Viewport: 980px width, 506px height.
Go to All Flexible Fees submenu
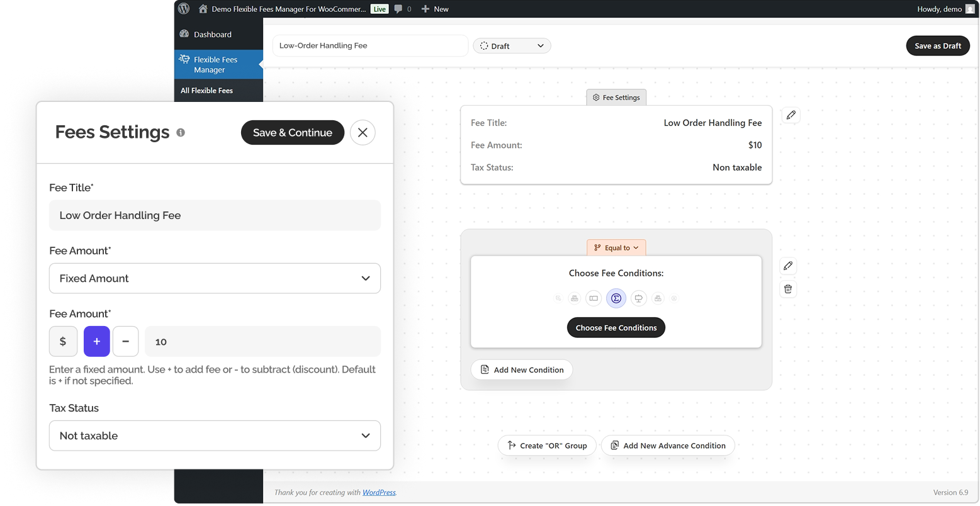tap(206, 91)
